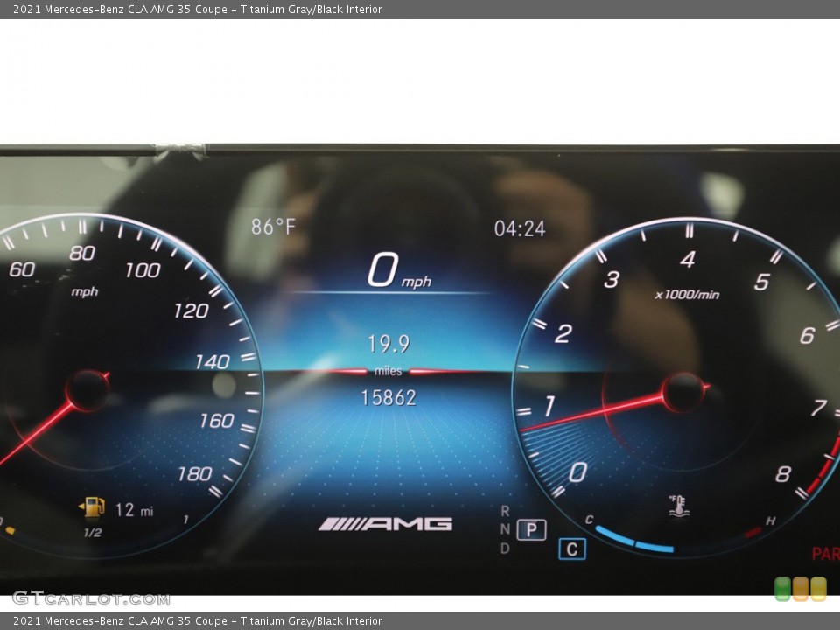
Task: Click the 04:24 clock display
Action: tap(520, 228)
